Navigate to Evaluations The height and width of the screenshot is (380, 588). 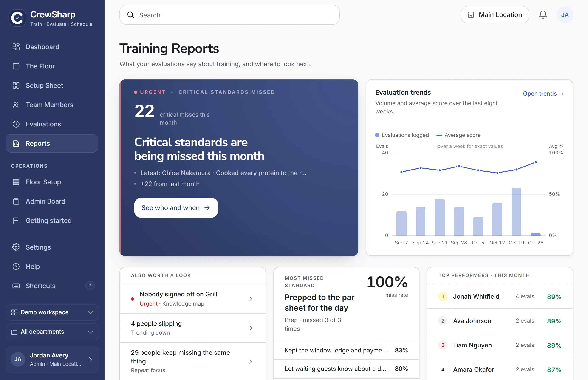[52, 124]
